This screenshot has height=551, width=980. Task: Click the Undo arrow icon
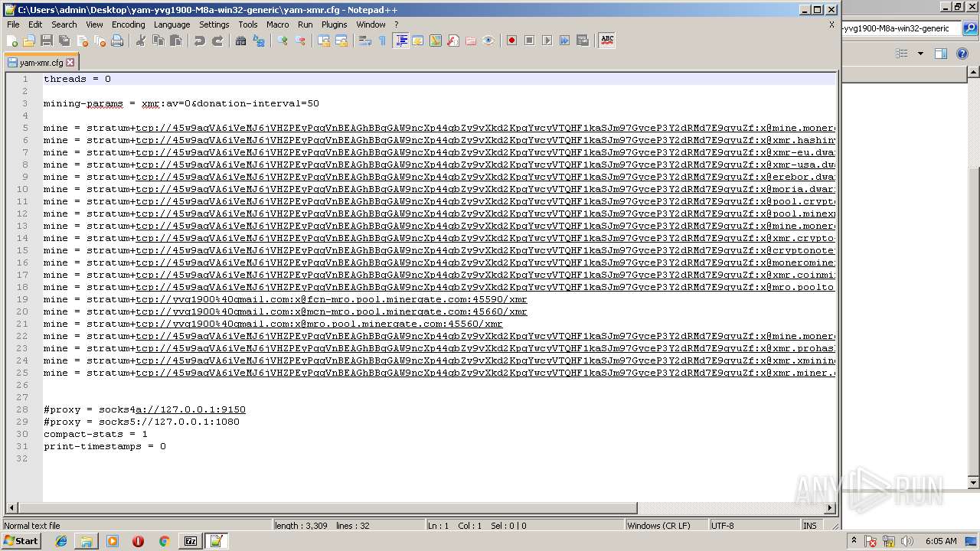tap(200, 41)
